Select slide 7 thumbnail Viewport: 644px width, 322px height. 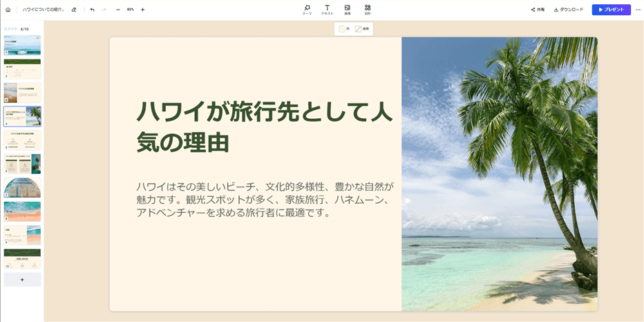click(22, 188)
